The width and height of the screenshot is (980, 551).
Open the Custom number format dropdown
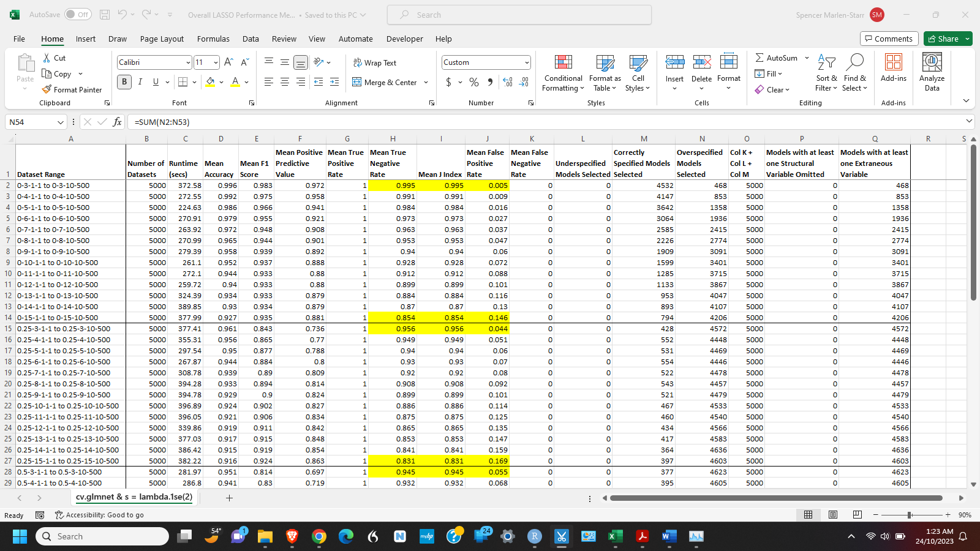[527, 62]
